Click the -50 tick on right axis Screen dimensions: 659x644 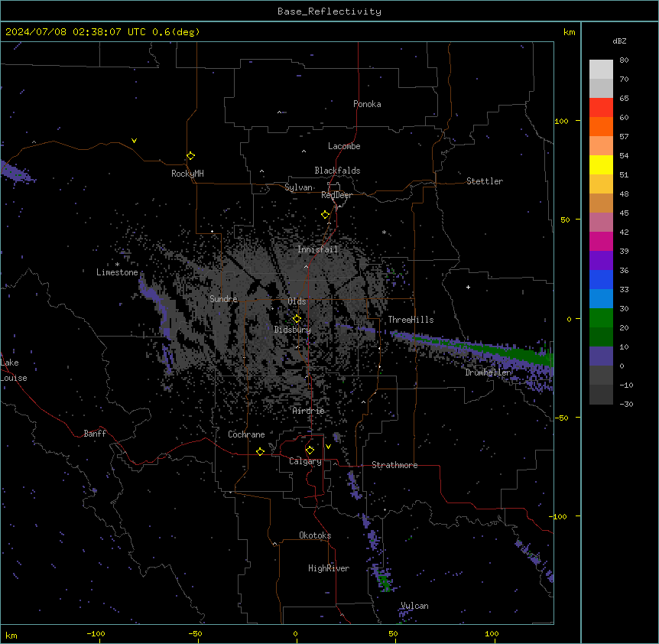[561, 418]
